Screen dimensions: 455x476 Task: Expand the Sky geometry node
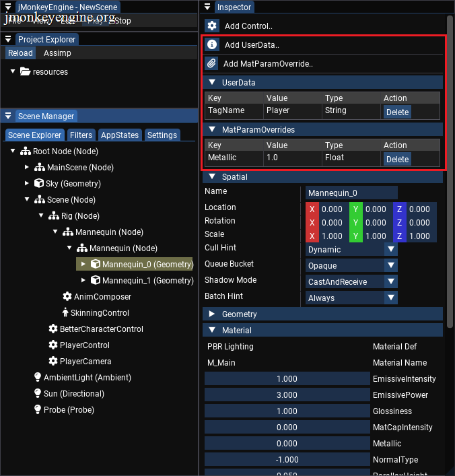(27, 183)
